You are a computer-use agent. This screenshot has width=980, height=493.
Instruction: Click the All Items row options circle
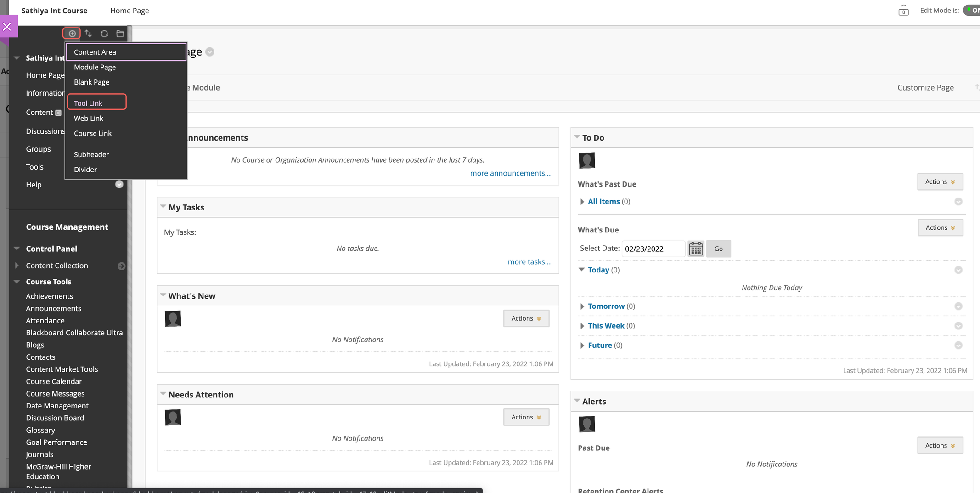point(958,202)
